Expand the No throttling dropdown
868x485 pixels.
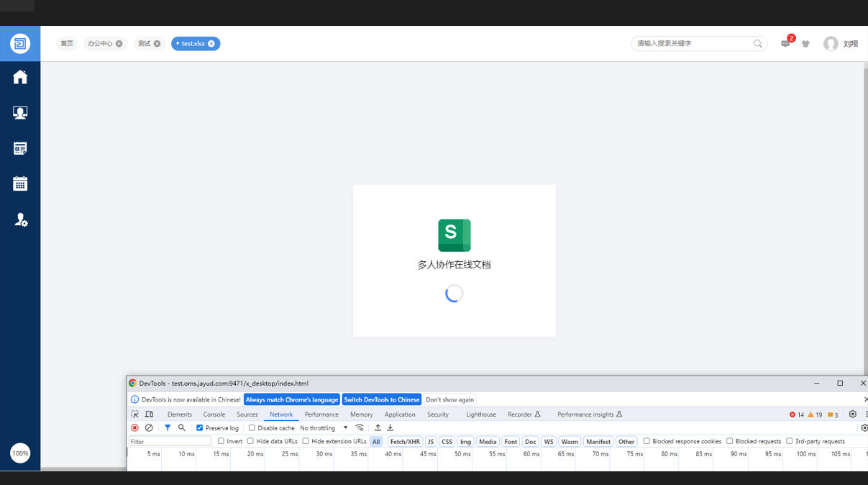click(x=324, y=428)
